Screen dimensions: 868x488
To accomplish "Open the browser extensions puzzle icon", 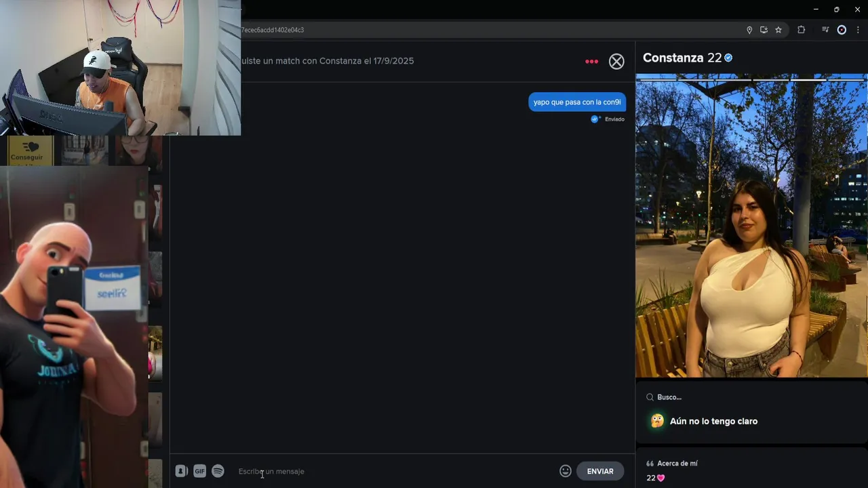I will 801,30.
